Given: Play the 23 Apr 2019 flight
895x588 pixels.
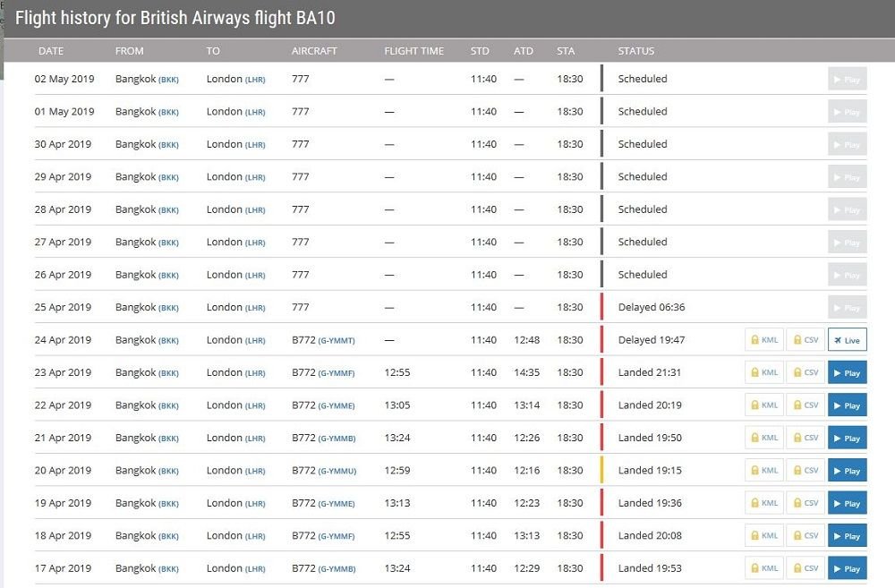Looking at the screenshot, I should point(847,372).
